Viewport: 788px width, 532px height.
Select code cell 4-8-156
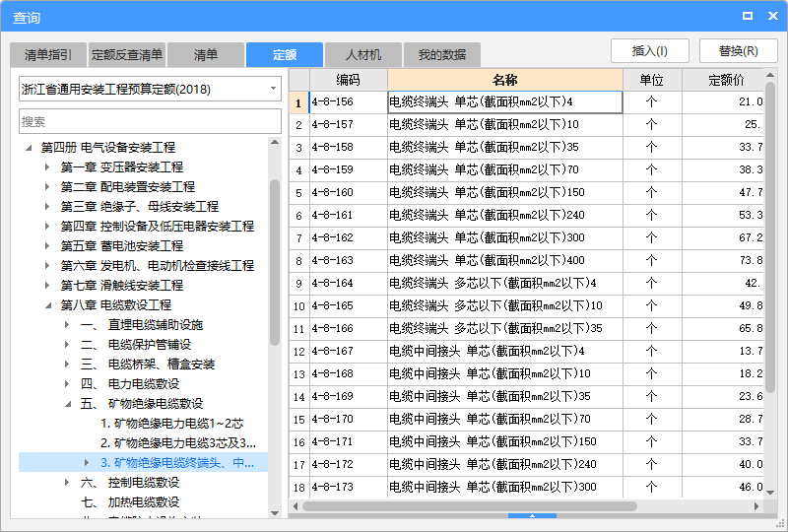(x=349, y=102)
